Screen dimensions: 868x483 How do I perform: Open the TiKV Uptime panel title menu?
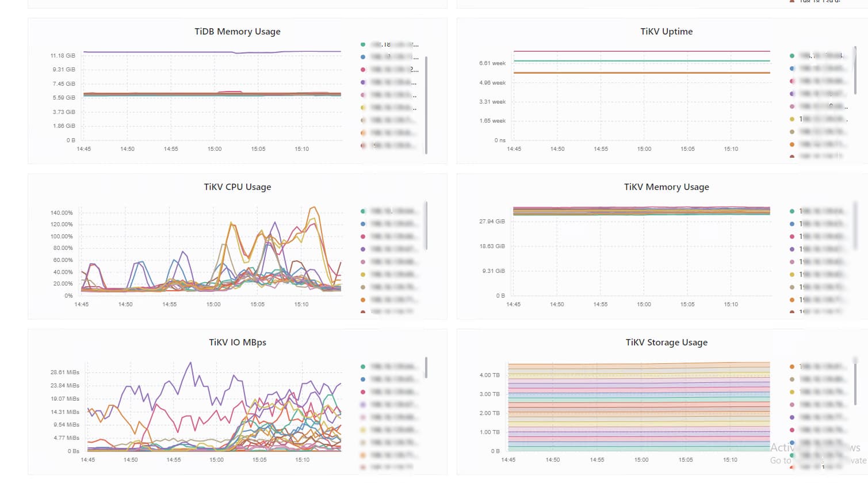click(x=666, y=32)
